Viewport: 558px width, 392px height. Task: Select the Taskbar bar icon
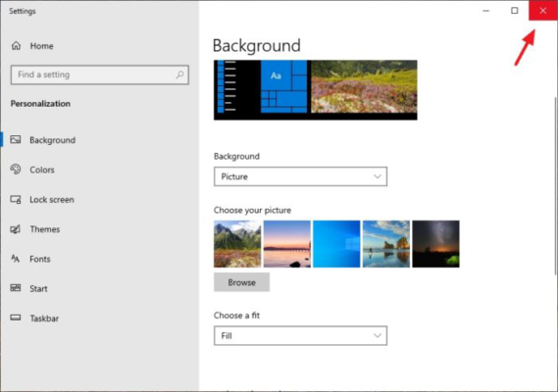tap(16, 318)
